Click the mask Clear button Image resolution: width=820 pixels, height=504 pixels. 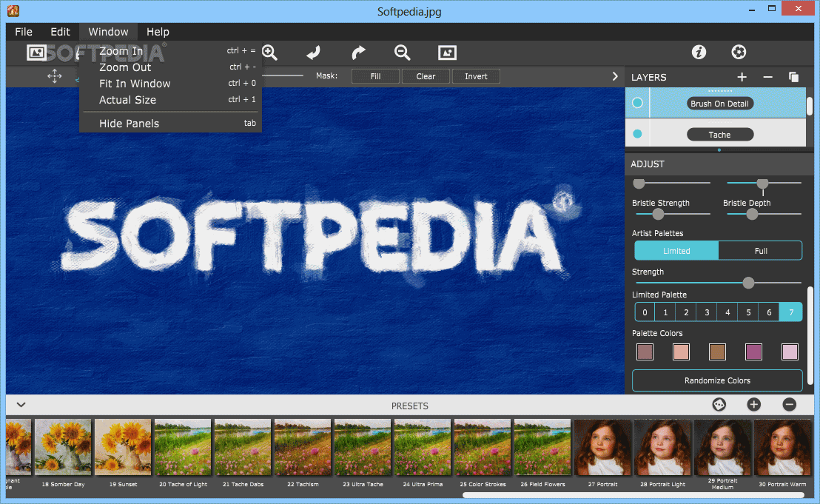tap(426, 76)
